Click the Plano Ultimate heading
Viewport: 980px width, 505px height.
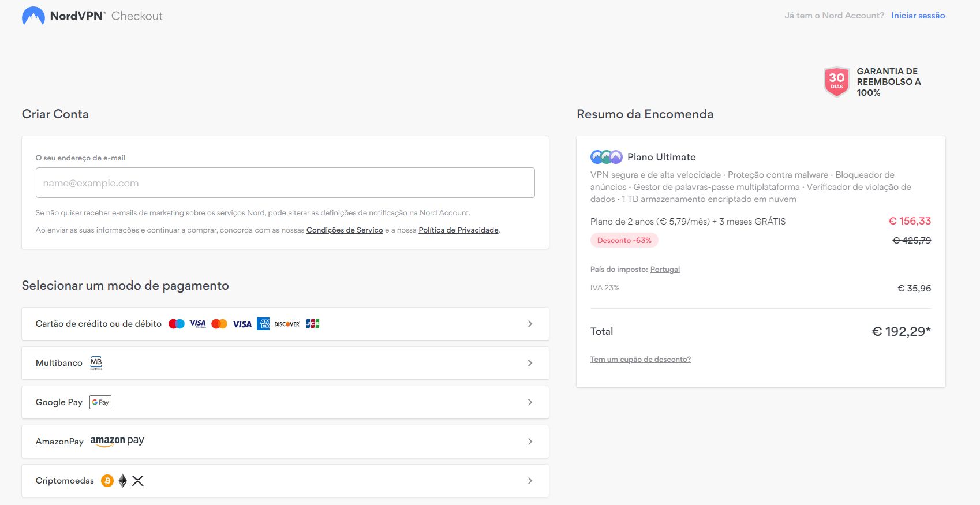click(x=661, y=157)
